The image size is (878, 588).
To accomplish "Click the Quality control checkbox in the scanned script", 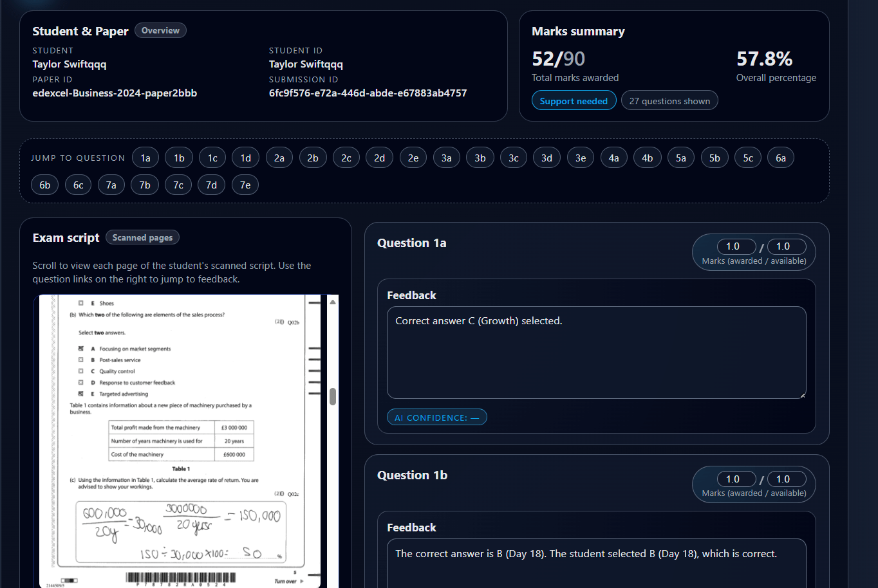I will pyautogui.click(x=81, y=371).
